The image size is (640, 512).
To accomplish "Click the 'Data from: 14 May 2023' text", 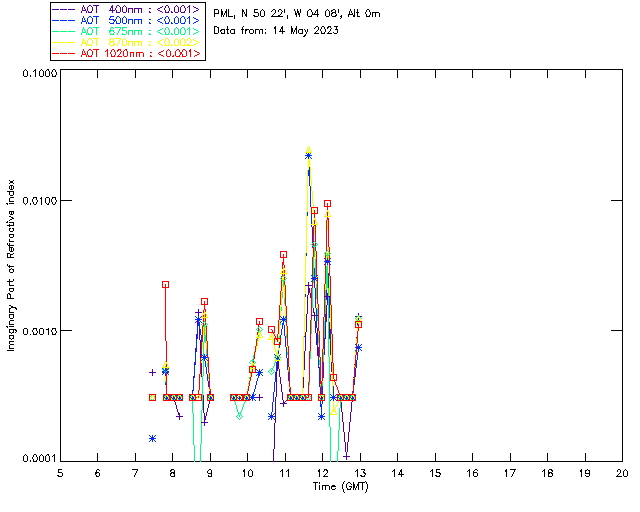I will coord(276,30).
